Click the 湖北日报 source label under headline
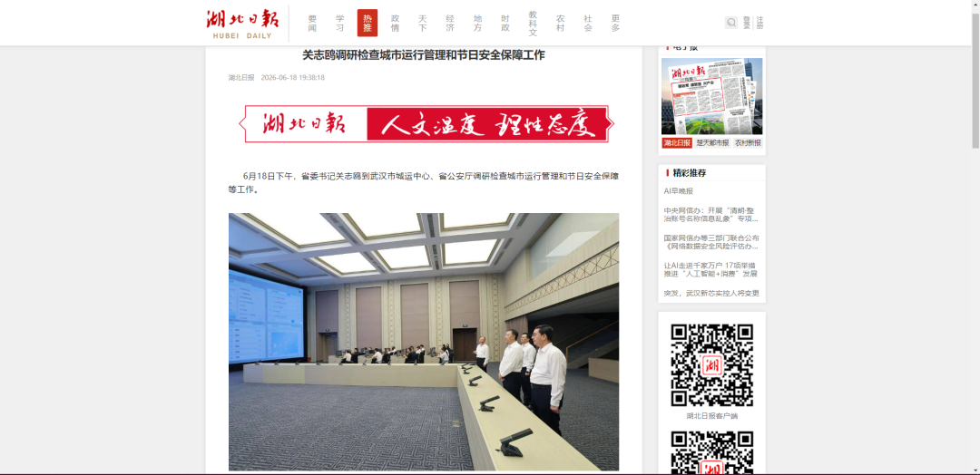This screenshot has height=475, width=980. (241, 78)
